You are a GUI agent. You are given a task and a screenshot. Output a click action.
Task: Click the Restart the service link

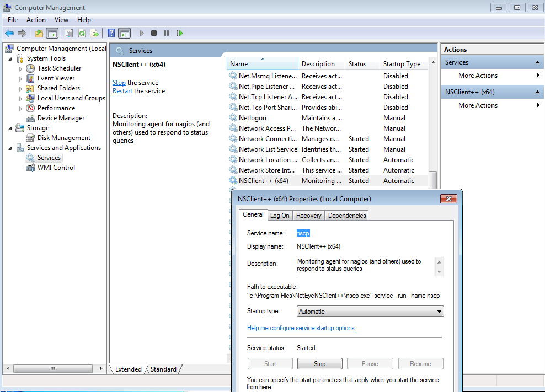[122, 91]
